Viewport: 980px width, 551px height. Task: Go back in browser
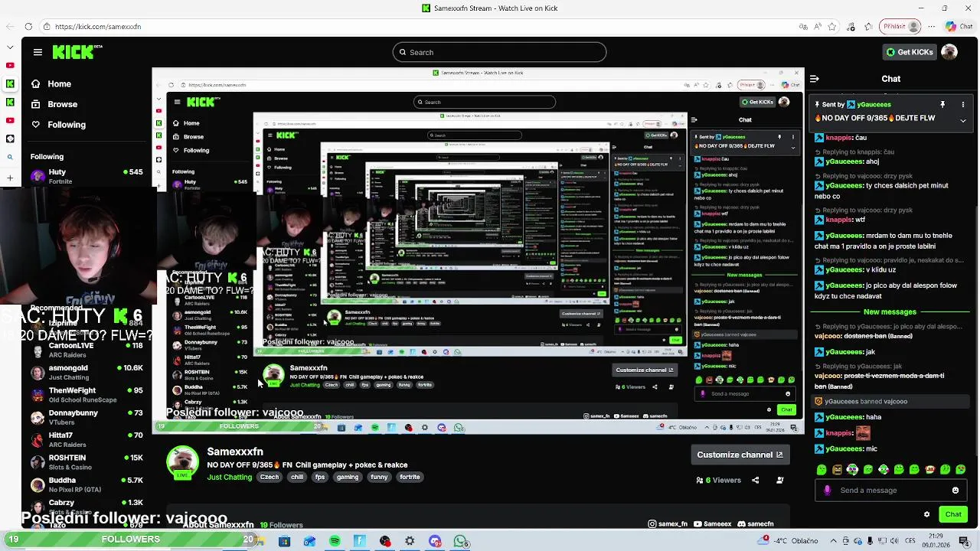pyautogui.click(x=9, y=27)
